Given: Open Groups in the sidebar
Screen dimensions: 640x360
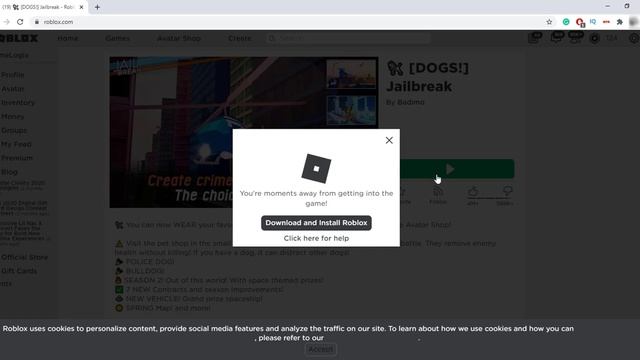Looking at the screenshot, I should click(x=14, y=131).
